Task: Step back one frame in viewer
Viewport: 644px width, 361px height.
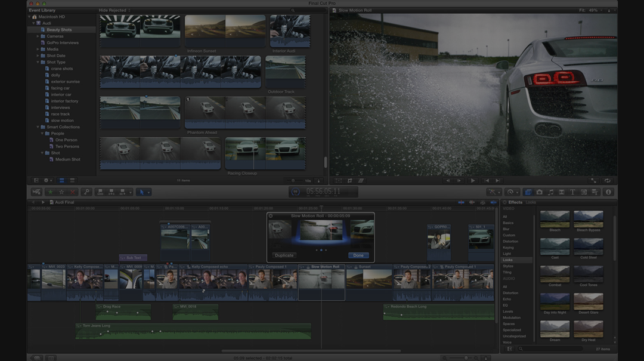Action: [448, 180]
